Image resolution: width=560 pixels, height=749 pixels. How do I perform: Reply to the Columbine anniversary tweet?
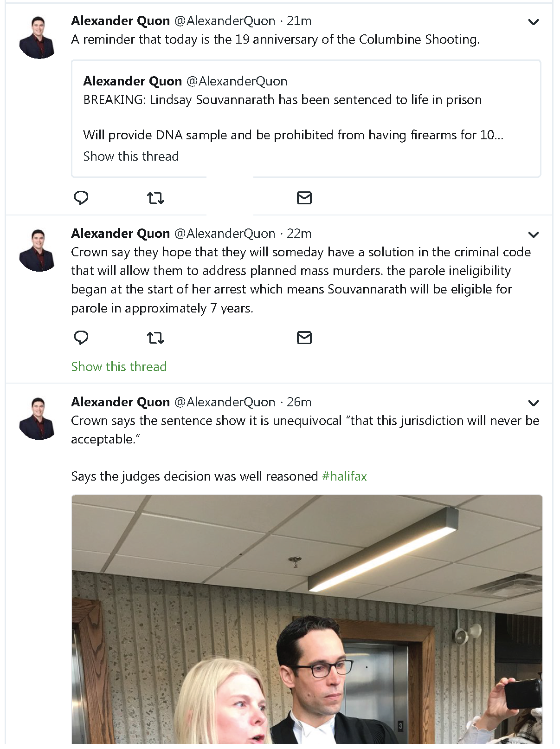81,198
